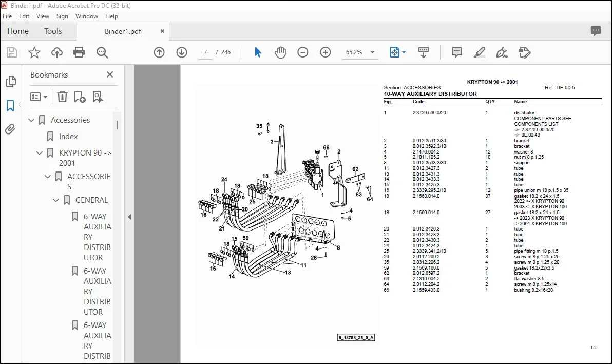
Task: Open comments chat bubble at top right
Action: click(596, 31)
